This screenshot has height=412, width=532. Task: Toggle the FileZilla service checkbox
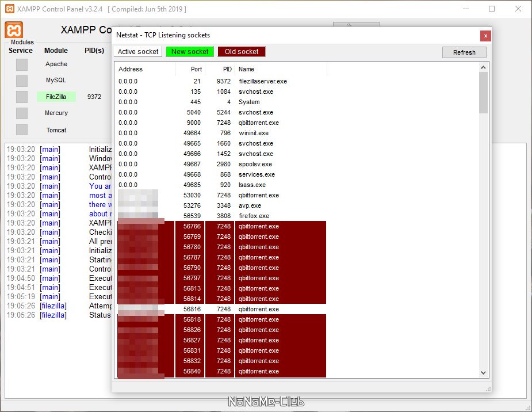coord(22,97)
